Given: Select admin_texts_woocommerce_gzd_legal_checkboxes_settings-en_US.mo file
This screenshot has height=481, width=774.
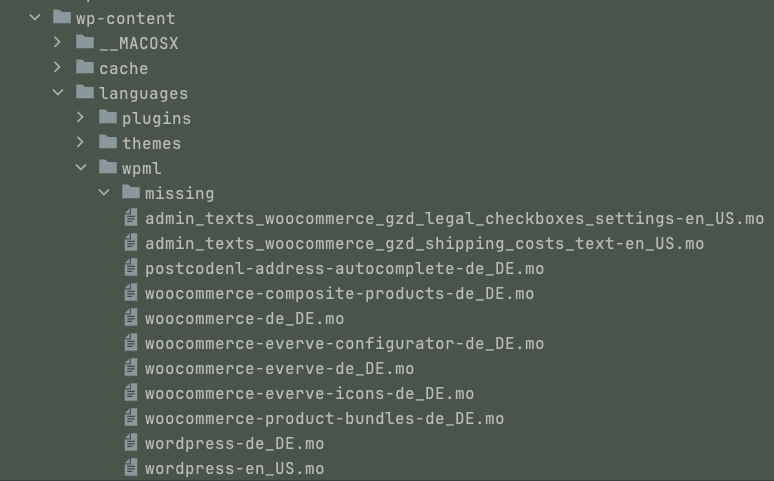Looking at the screenshot, I should click(454, 218).
